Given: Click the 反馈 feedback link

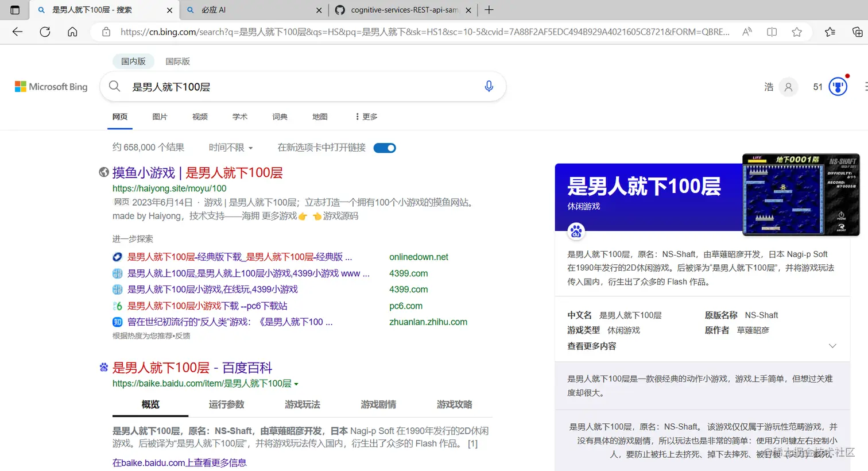Looking at the screenshot, I should [183, 336].
